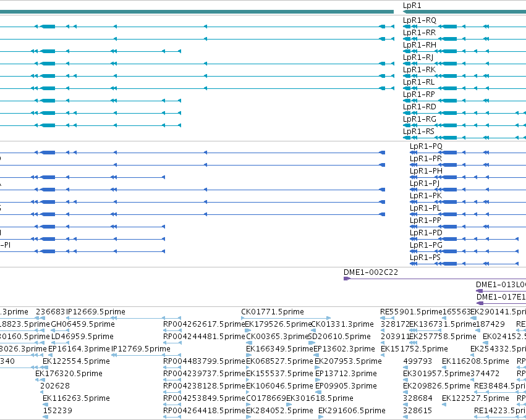Open the EK106046.5prime EST label
526x420 pixels.
point(279,386)
